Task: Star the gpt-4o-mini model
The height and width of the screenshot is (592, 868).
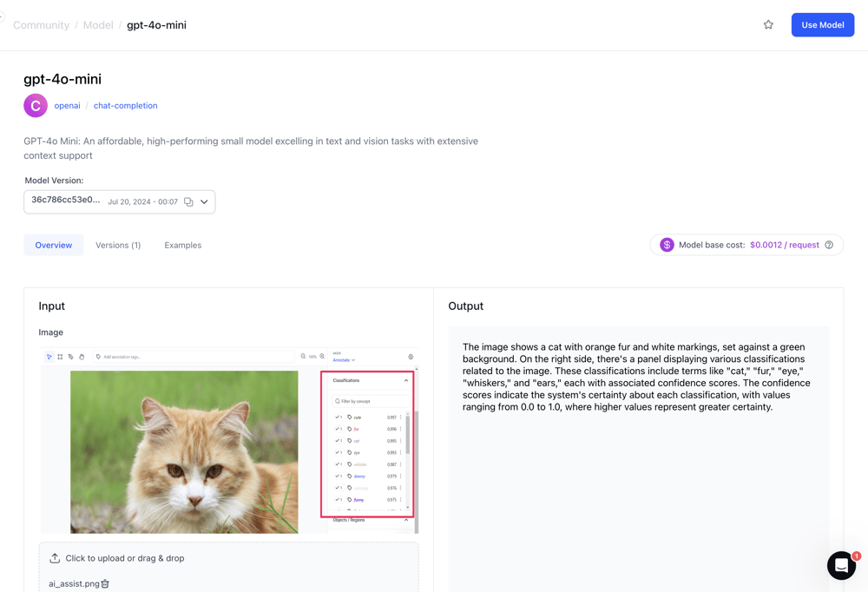Action: click(768, 25)
